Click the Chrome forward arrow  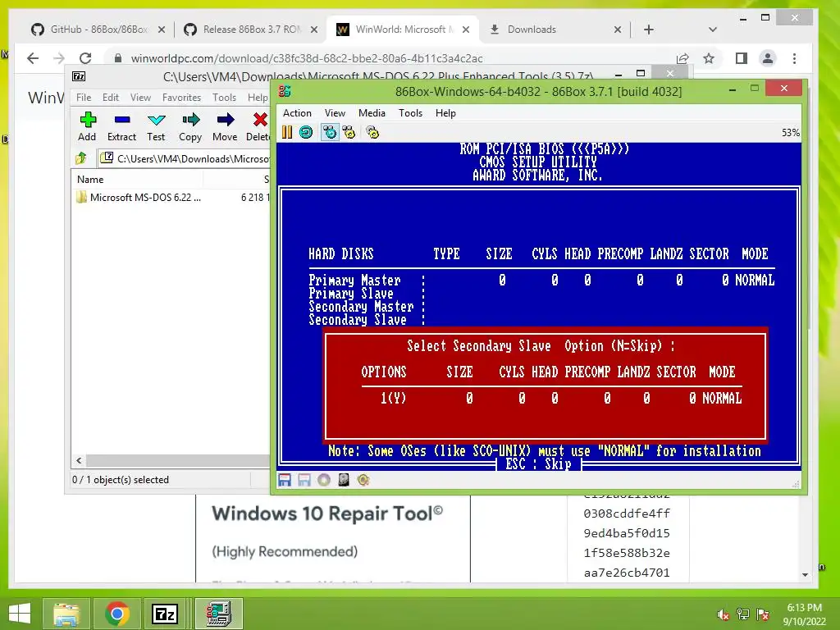[59, 58]
